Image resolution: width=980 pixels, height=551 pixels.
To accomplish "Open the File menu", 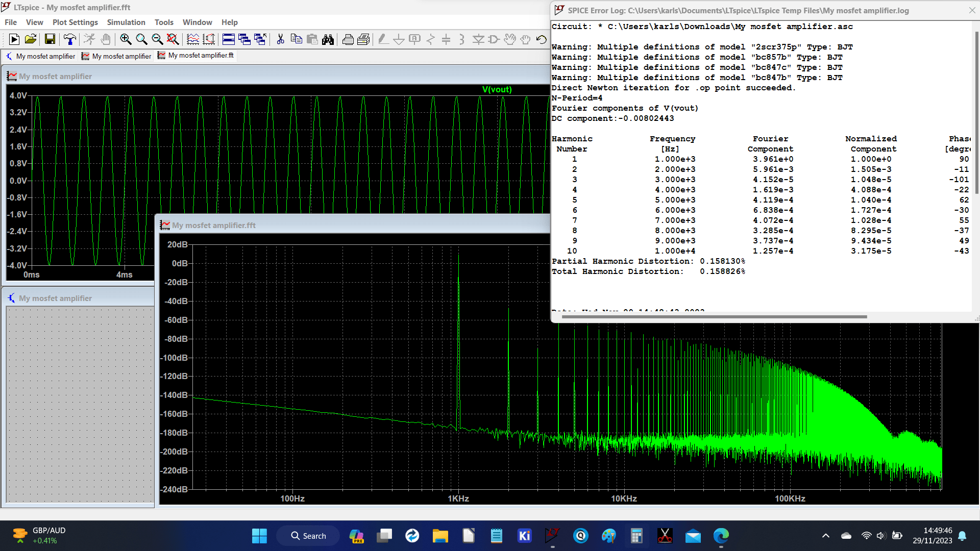I will pos(11,22).
